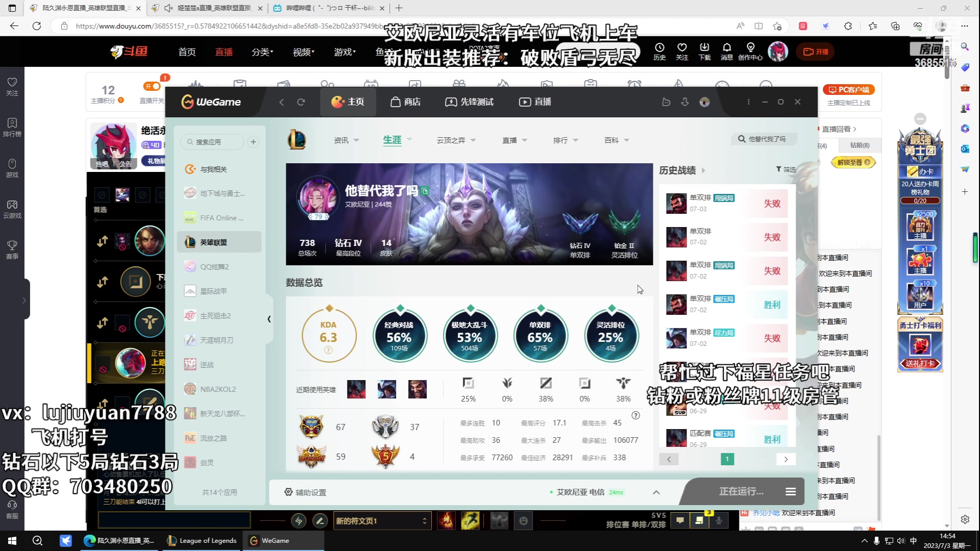Open 匹配赛 胜利 match dated 06-29
The width and height of the screenshot is (980, 551).
(x=727, y=438)
